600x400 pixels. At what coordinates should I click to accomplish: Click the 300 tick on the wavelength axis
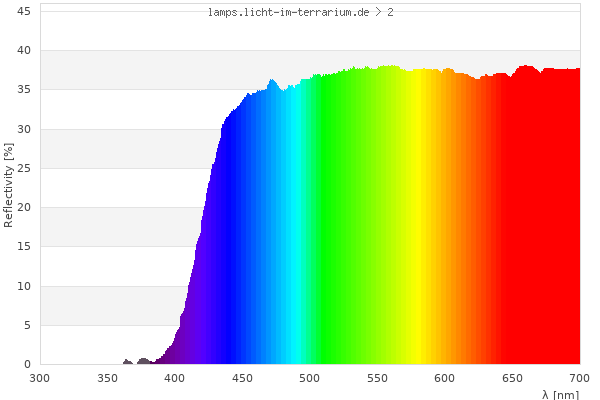(x=40, y=378)
